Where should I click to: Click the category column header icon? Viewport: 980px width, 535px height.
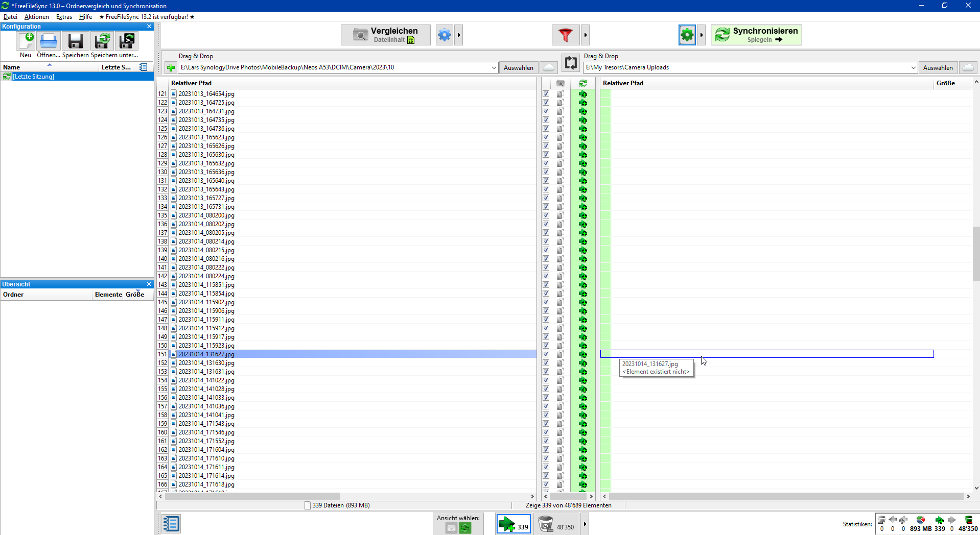click(x=561, y=83)
